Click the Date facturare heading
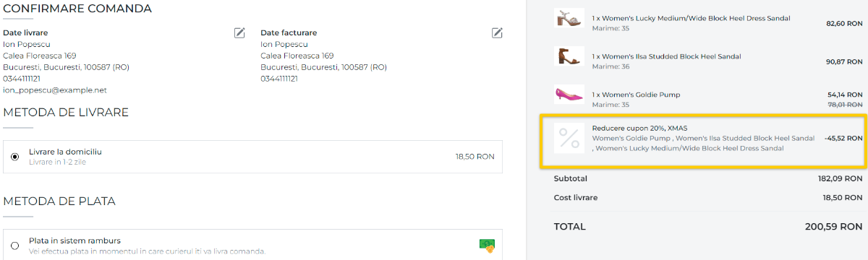The height and width of the screenshot is (260, 868). tap(289, 32)
